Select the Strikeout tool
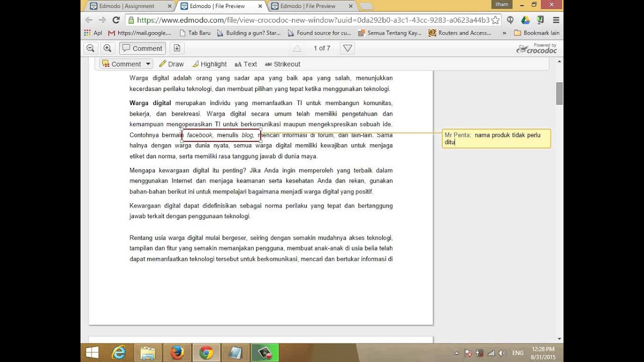 pos(282,64)
